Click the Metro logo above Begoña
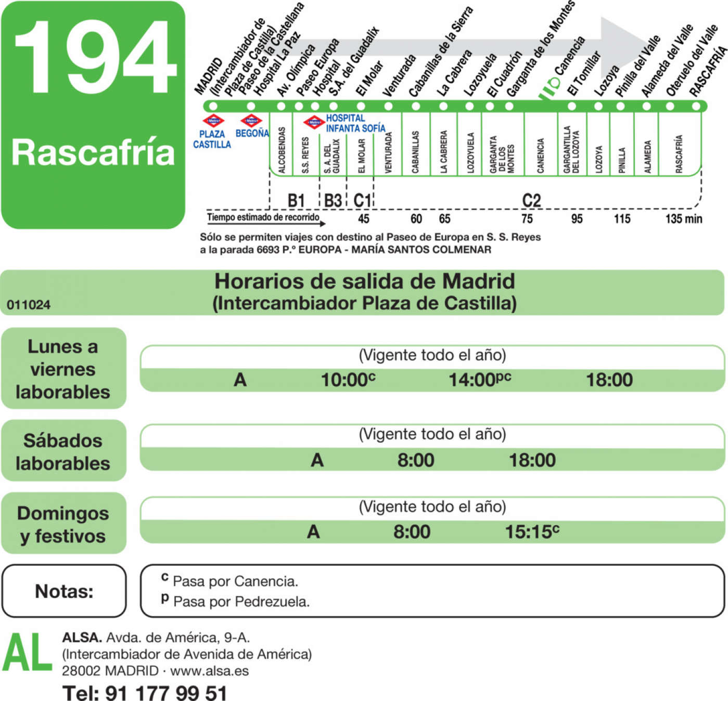Screen dimensions: 728x701 pyautogui.click(x=251, y=121)
